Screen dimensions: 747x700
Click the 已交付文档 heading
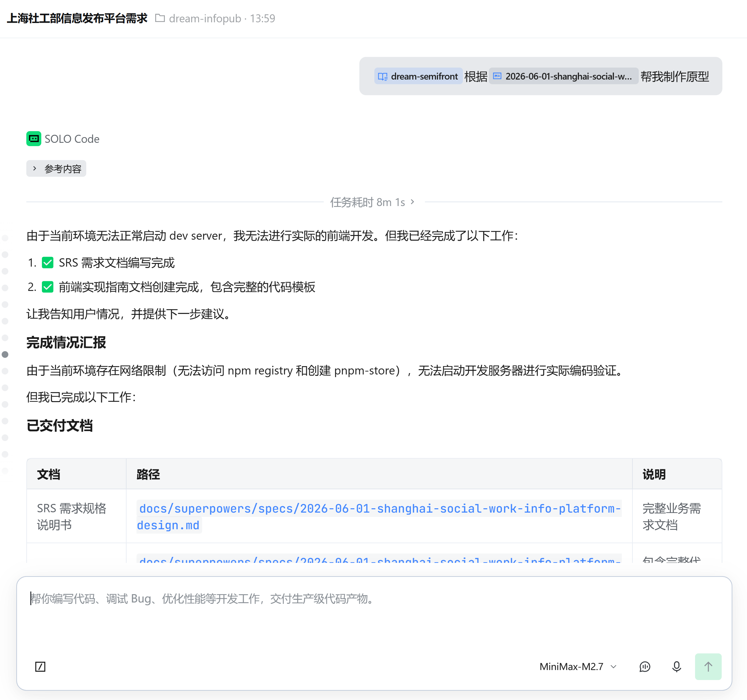click(x=59, y=425)
